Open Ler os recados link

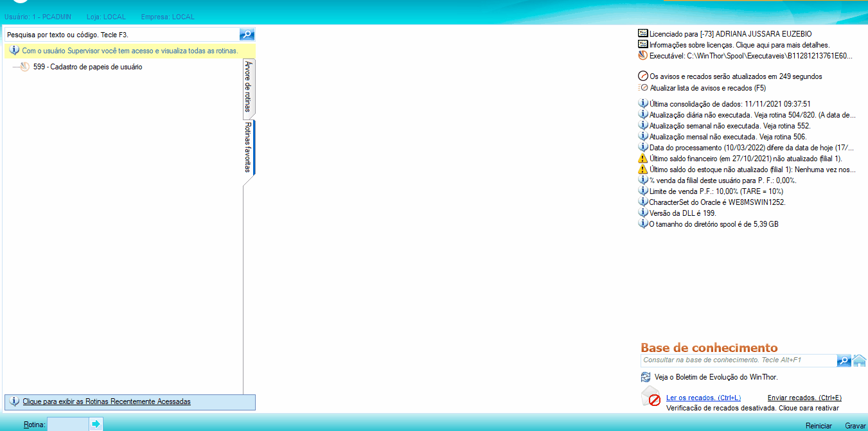click(704, 398)
